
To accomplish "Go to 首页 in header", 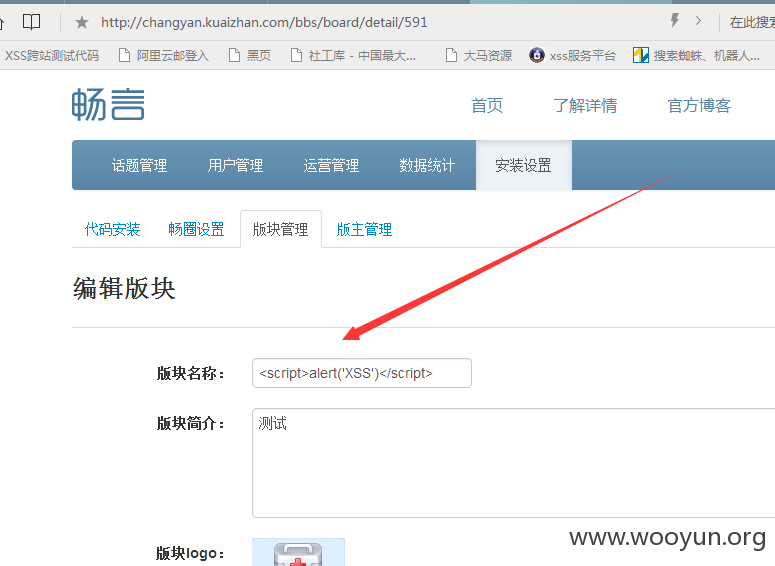I will point(487,105).
